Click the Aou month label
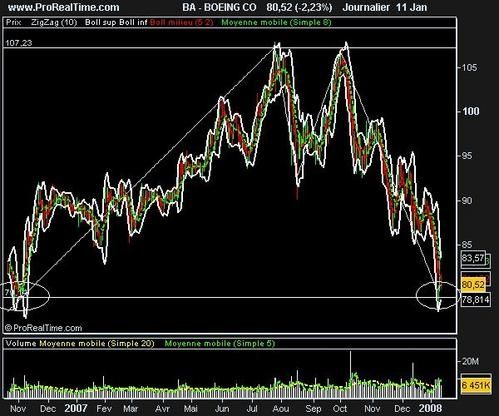 281,409
